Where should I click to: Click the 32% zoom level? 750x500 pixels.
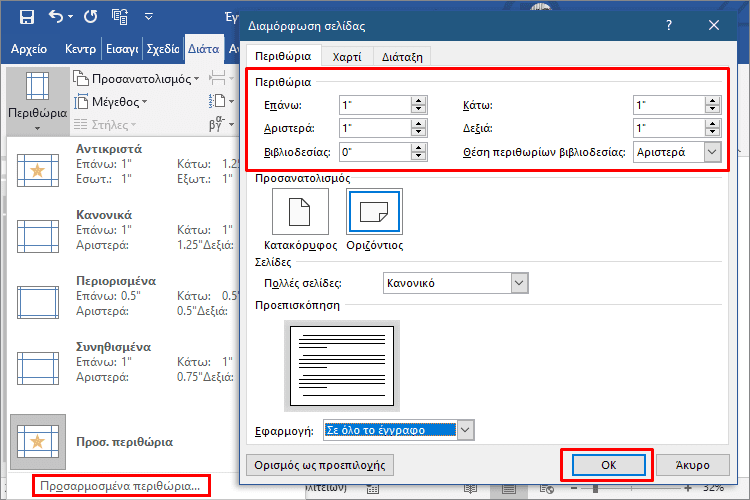pos(713,488)
